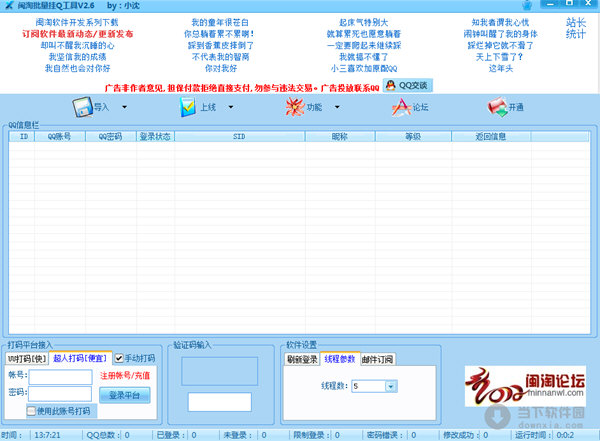
Task: Click the 密码错误 status entry
Action: pyautogui.click(x=391, y=435)
